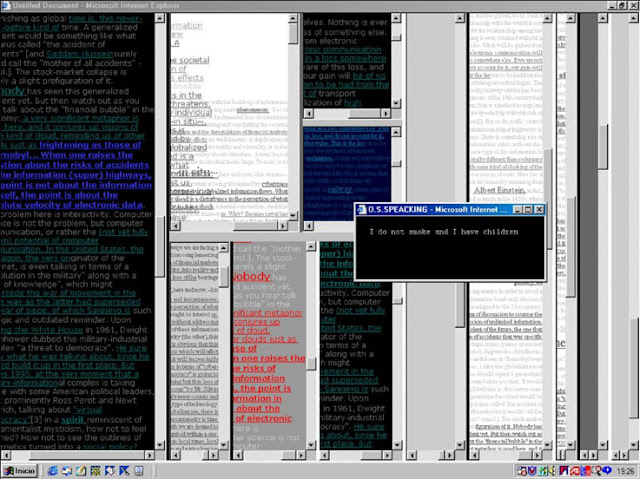Click scroll-down arrow of 'Nothing is ever' frame
This screenshot has height=479, width=640.
point(396,103)
